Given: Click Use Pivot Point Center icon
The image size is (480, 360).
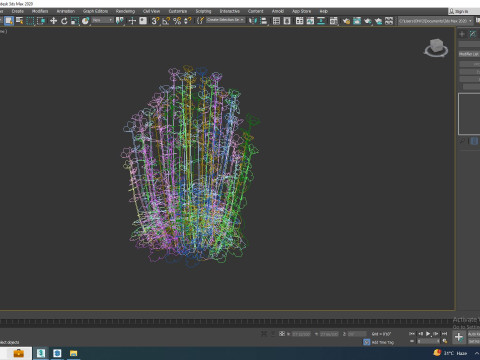Looking at the screenshot, I should [x=120, y=21].
